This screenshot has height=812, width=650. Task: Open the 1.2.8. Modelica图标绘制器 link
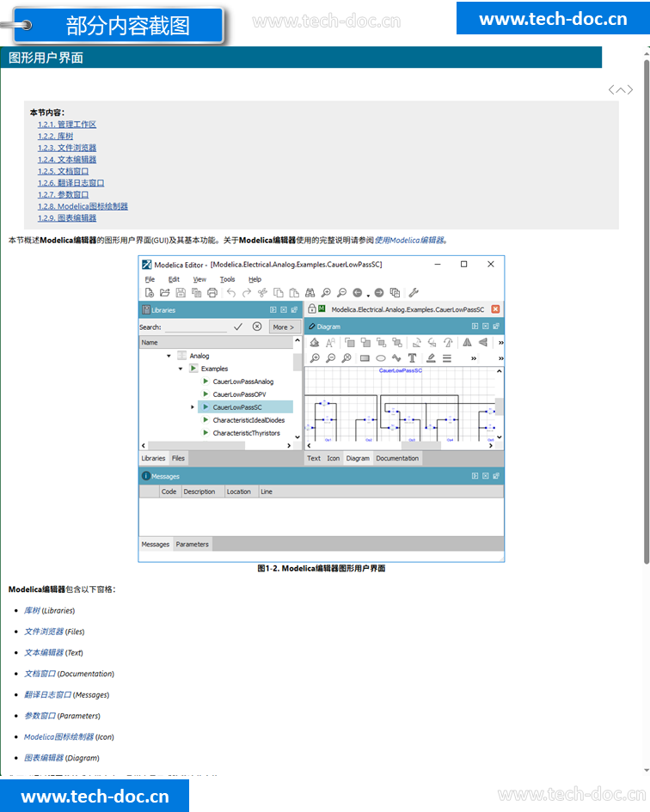[x=83, y=206]
